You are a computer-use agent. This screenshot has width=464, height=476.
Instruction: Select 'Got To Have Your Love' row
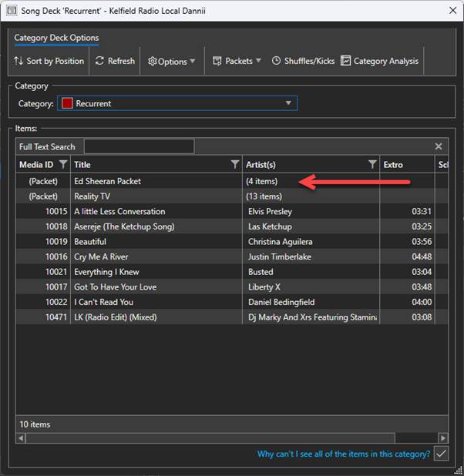(232, 287)
